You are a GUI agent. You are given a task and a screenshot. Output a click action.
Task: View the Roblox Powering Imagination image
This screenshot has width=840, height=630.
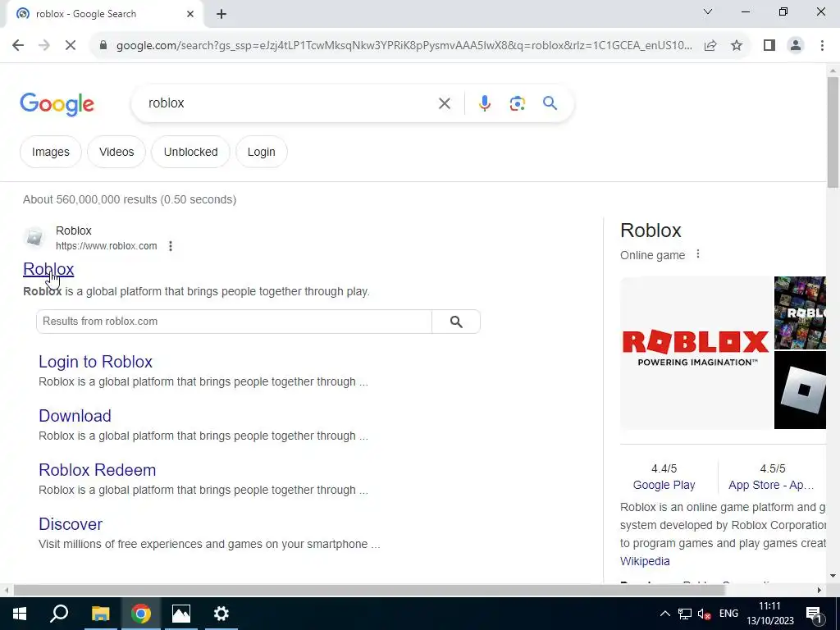tap(696, 353)
